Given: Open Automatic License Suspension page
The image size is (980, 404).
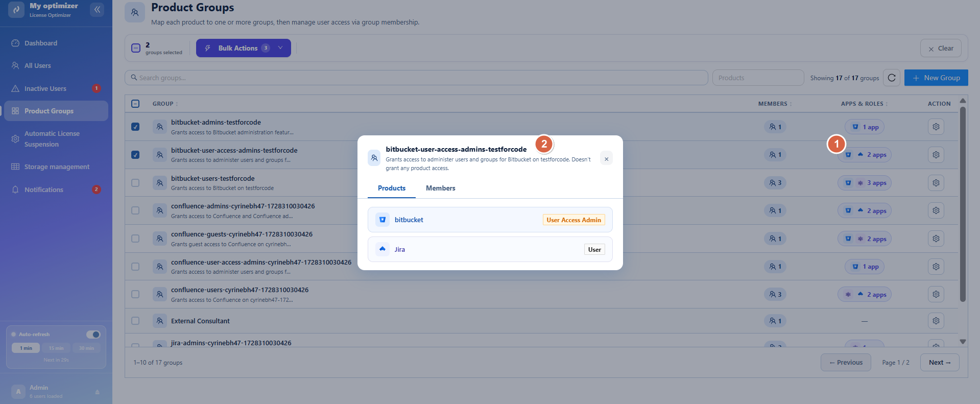Looking at the screenshot, I should [56, 139].
